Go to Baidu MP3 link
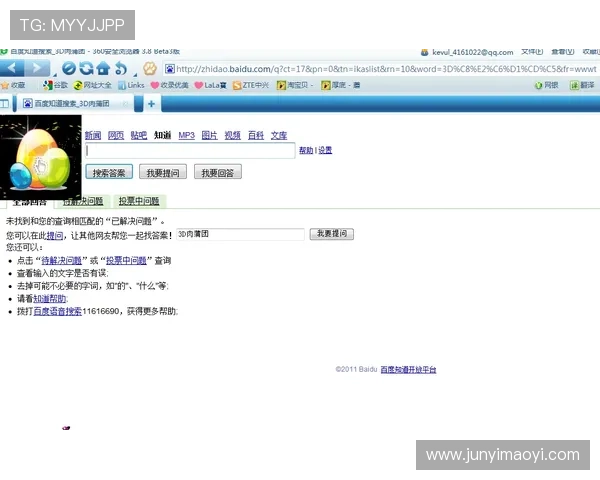The width and height of the screenshot is (600, 480). pos(187,135)
